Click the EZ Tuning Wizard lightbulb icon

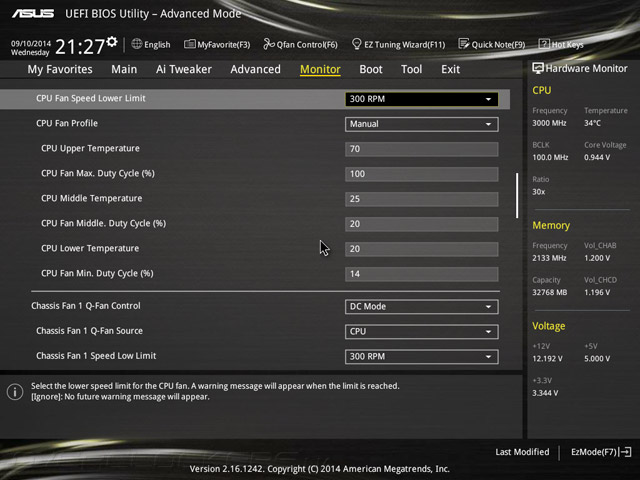point(356,44)
